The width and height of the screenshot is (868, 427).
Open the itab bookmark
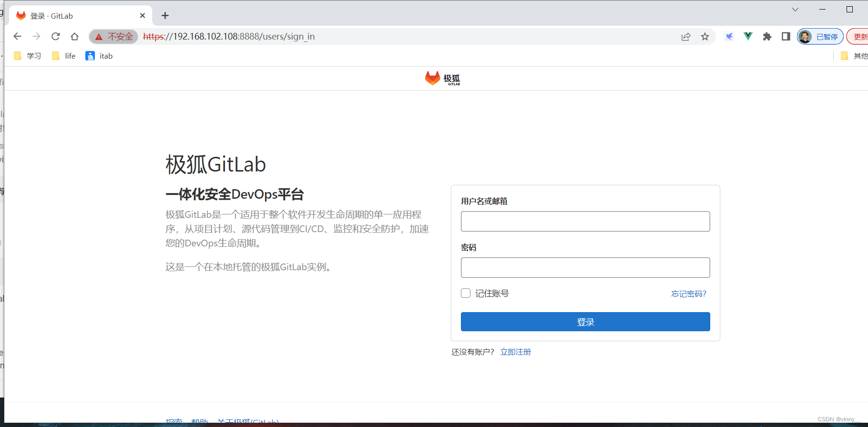pyautogui.click(x=99, y=56)
